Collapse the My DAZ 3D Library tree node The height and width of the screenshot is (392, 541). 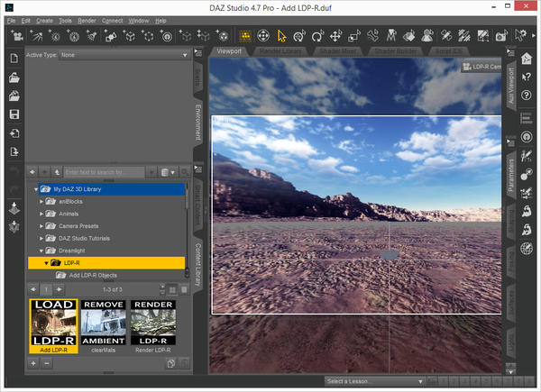point(35,189)
